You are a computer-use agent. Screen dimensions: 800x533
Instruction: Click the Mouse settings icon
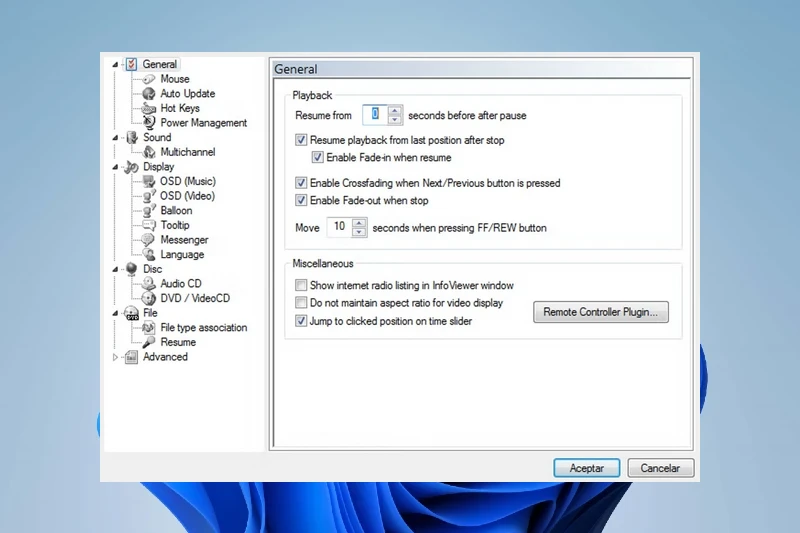click(149, 79)
